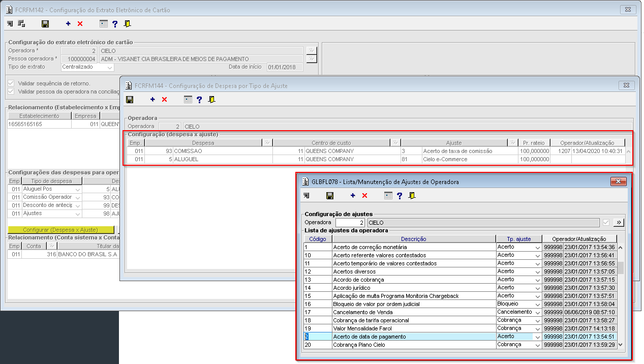Click Acerto de correção monetária description cell
This screenshot has height=364, width=644.
coord(414,247)
